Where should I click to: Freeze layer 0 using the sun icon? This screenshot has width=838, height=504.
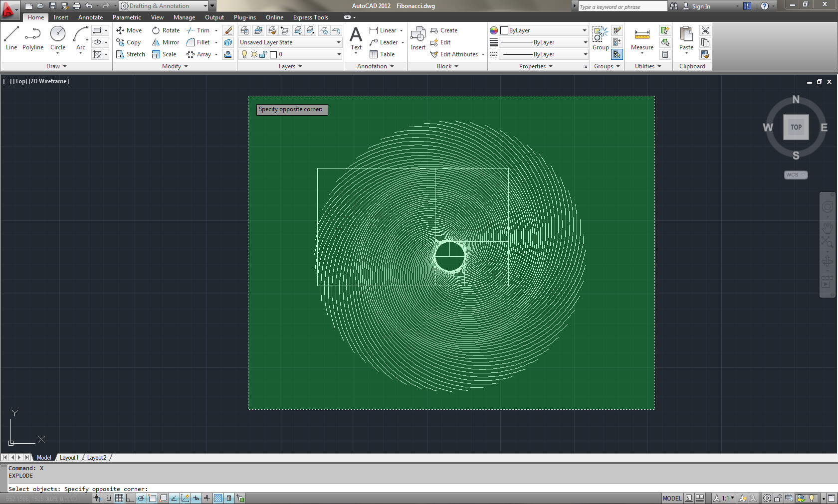coord(253,54)
